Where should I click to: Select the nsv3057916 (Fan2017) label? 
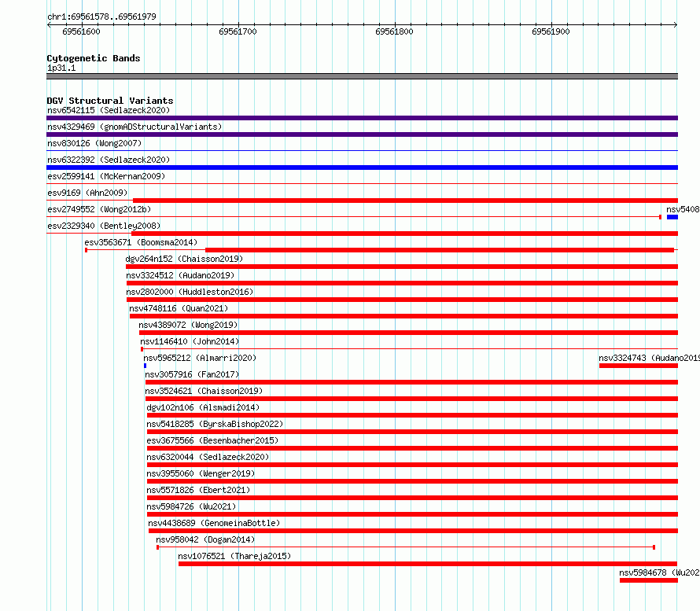192,374
